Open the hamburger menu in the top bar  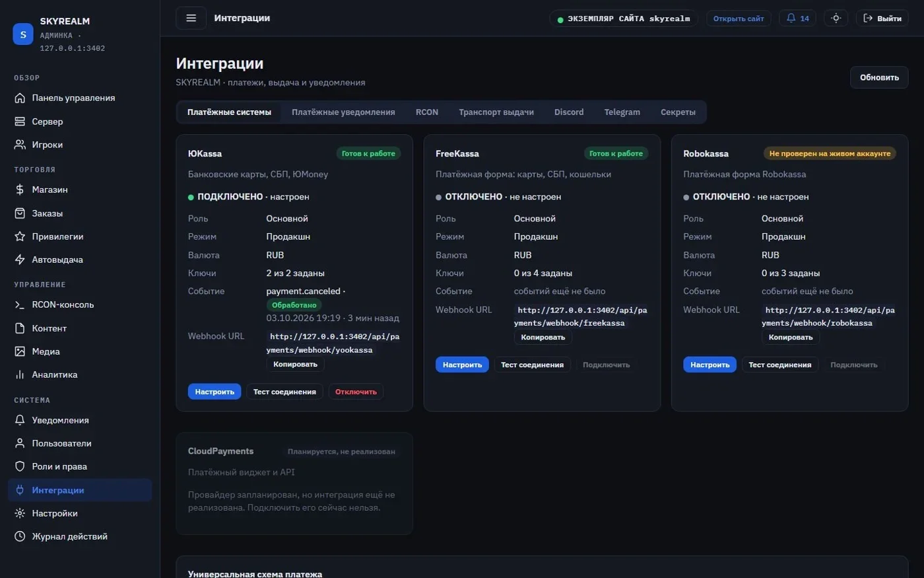click(x=191, y=18)
